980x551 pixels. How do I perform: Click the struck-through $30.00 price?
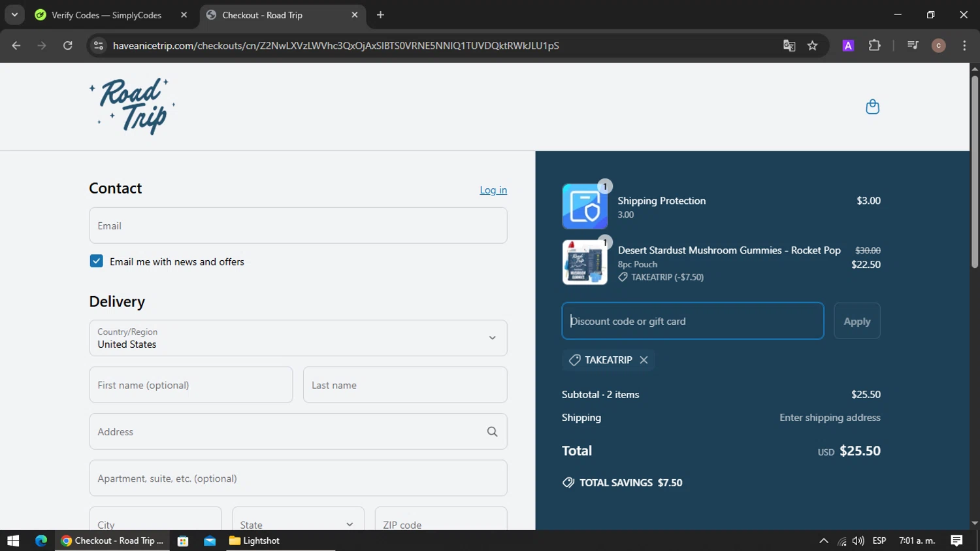[868, 250]
